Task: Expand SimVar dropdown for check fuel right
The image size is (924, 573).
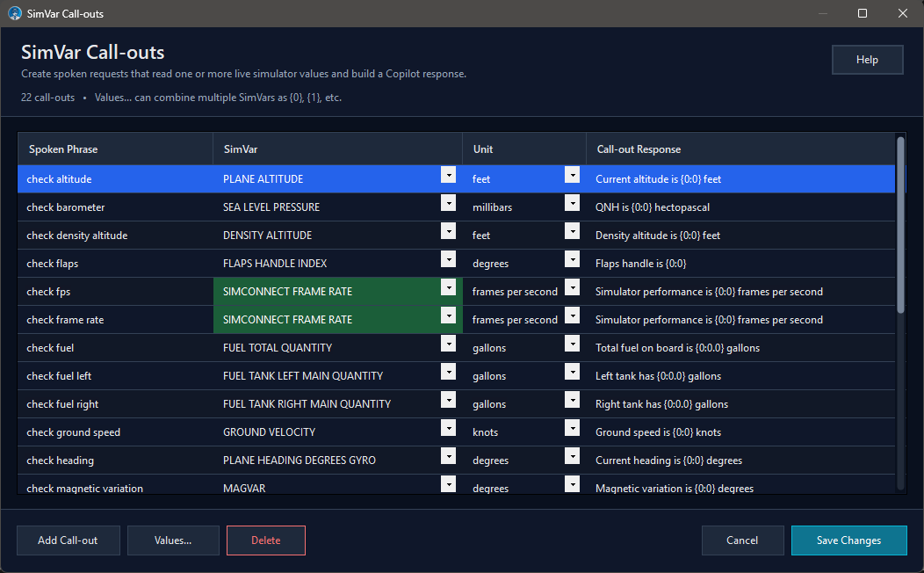Action: tap(449, 400)
